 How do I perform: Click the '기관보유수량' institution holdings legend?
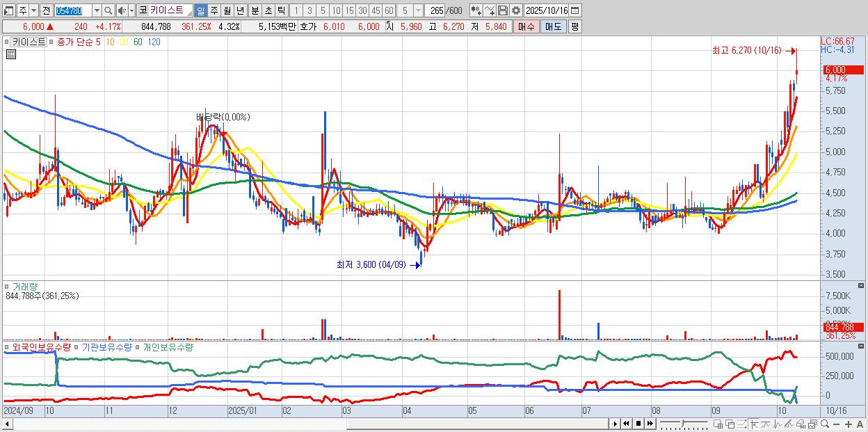[x=106, y=346]
